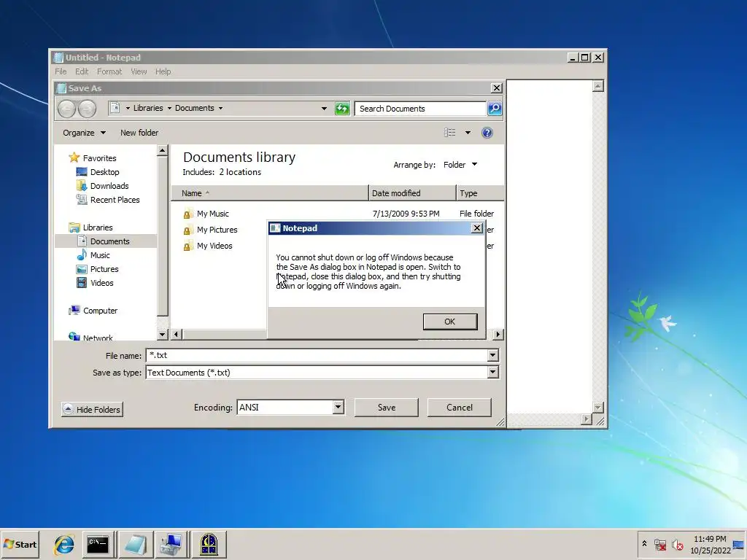Screen dimensions: 747x560
Task: Select Libraries in navigation pane
Action: coord(97,227)
